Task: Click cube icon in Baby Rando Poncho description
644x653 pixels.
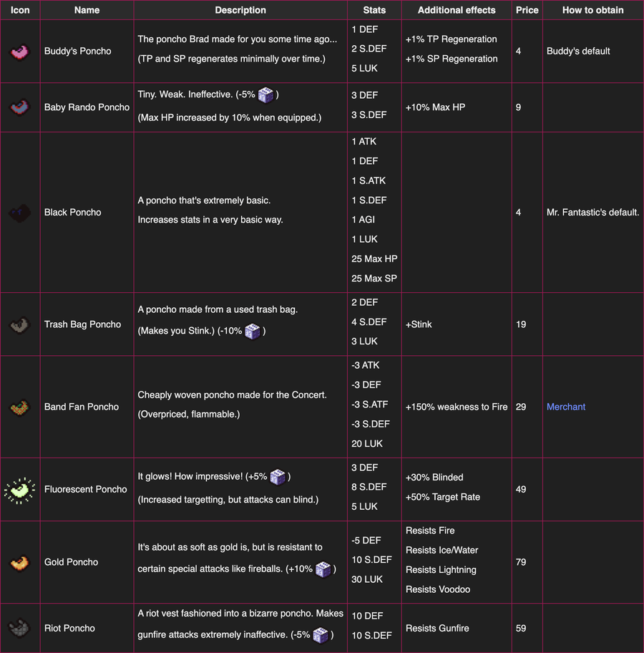Action: [x=266, y=95]
